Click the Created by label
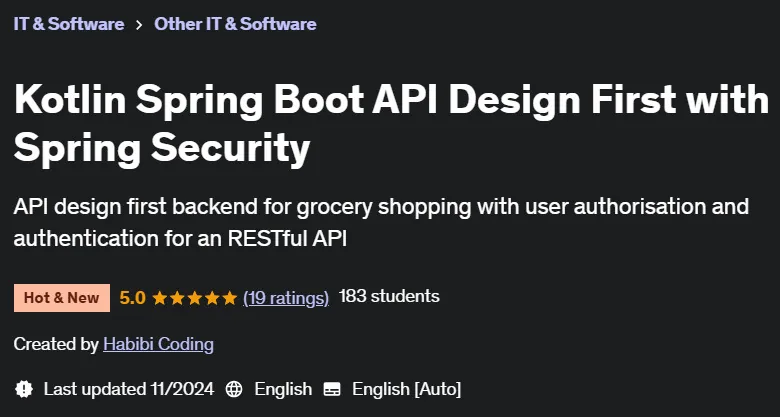This screenshot has width=780, height=417. 56,344
